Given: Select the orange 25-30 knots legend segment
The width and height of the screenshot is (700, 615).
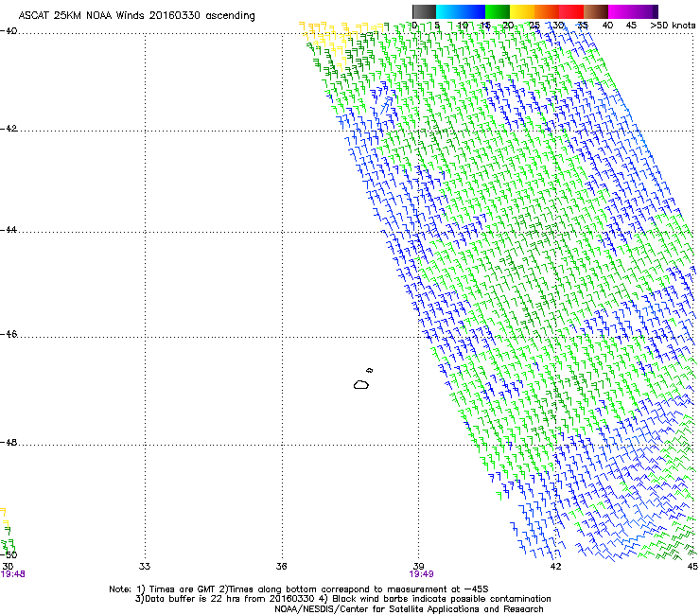Looking at the screenshot, I should 547,11.
